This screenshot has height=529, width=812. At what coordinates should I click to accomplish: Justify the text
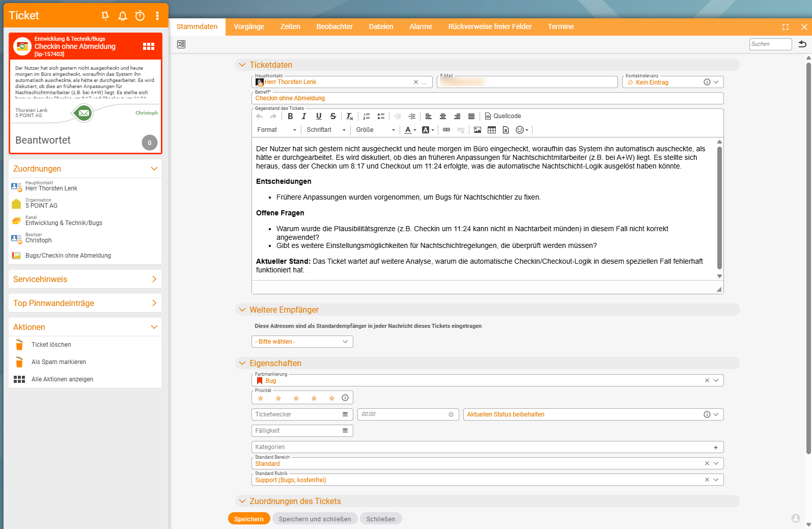[x=471, y=116]
